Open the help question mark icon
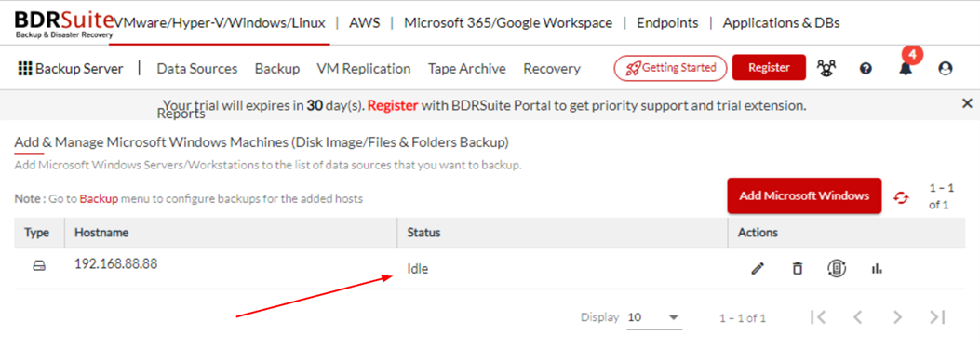Image resolution: width=980 pixels, height=349 pixels. pos(866,68)
